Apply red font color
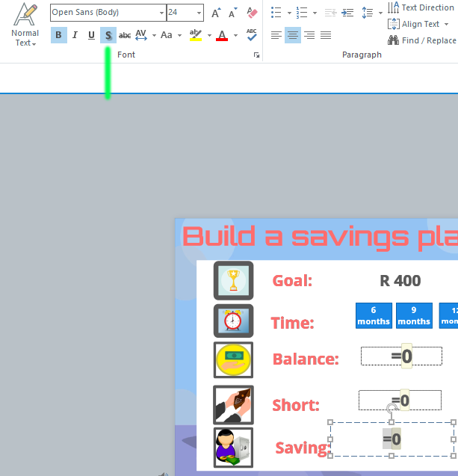This screenshot has width=458, height=476. coord(222,35)
